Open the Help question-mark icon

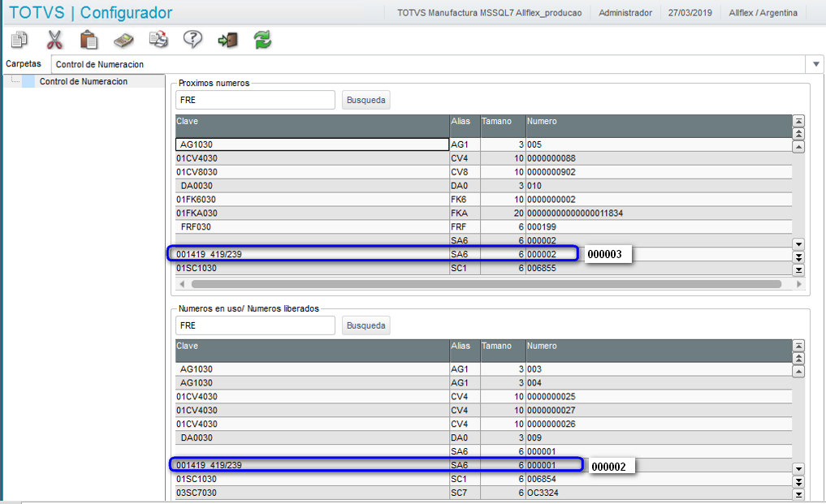(x=192, y=40)
